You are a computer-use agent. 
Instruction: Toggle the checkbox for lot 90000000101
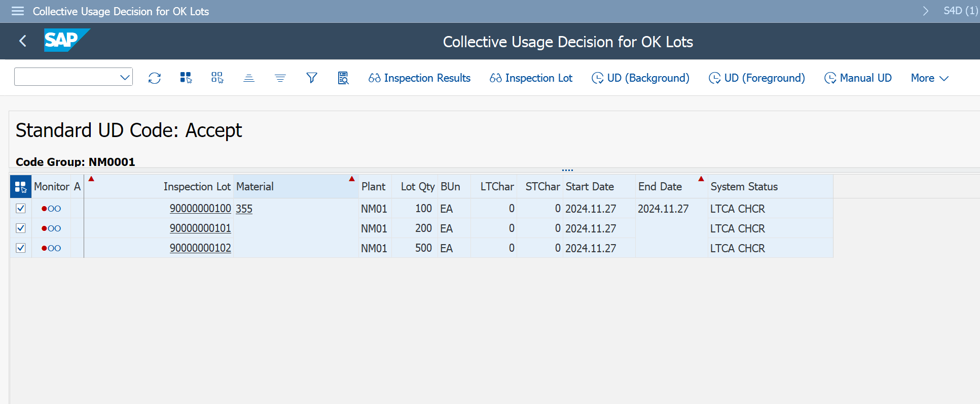(x=21, y=228)
